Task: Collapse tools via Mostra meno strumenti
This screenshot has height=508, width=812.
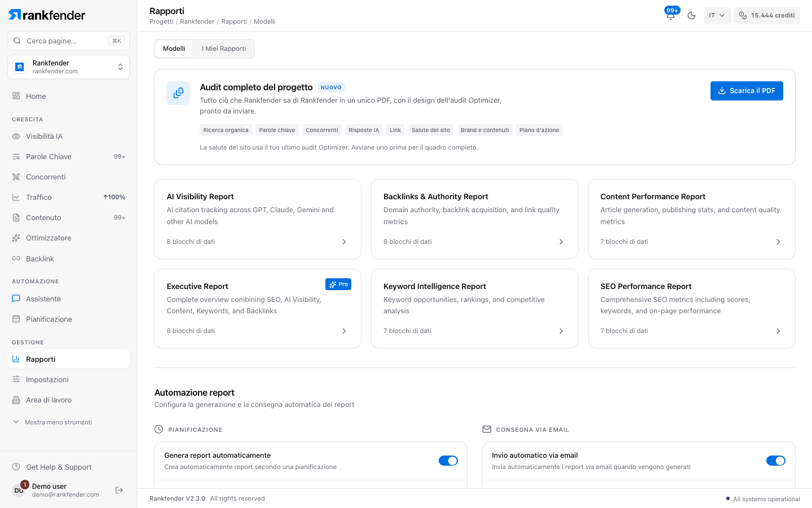Action: point(52,422)
